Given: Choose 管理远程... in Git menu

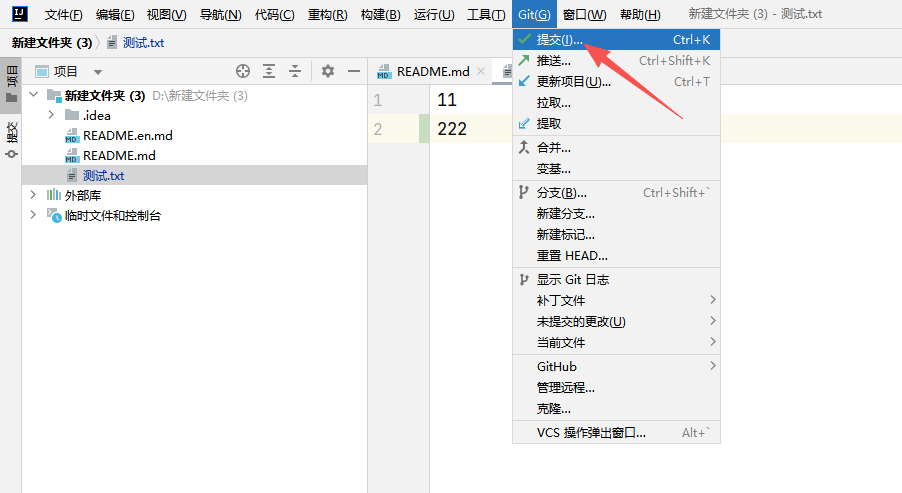Looking at the screenshot, I should [616, 388].
